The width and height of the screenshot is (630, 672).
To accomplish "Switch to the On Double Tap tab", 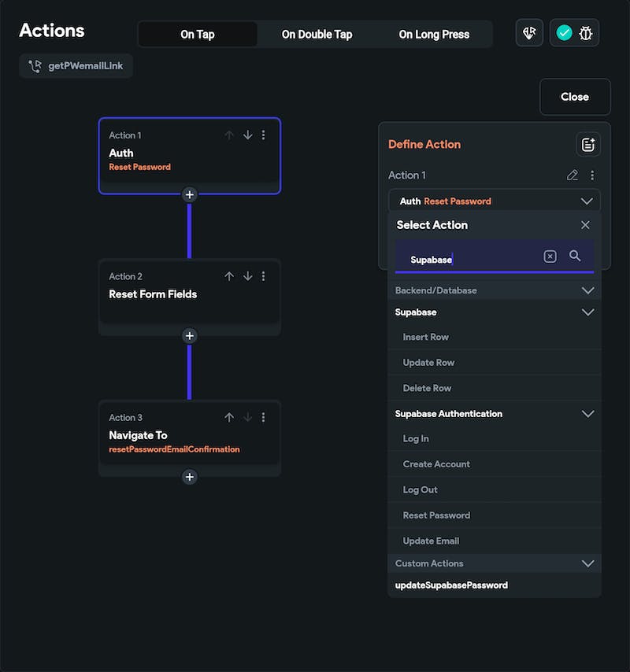I will click(317, 35).
